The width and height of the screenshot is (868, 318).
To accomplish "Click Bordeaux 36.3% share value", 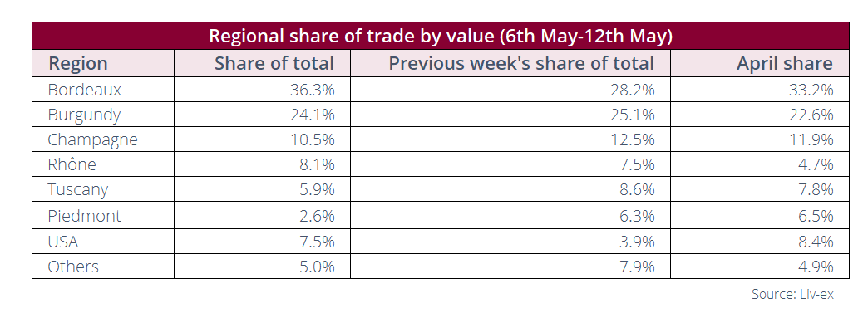I will tap(263, 89).
